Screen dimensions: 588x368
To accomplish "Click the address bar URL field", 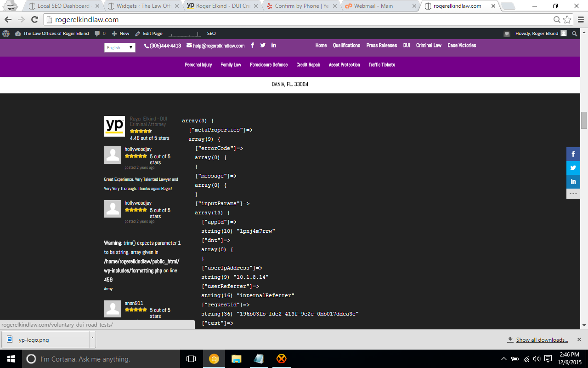I will (x=299, y=20).
